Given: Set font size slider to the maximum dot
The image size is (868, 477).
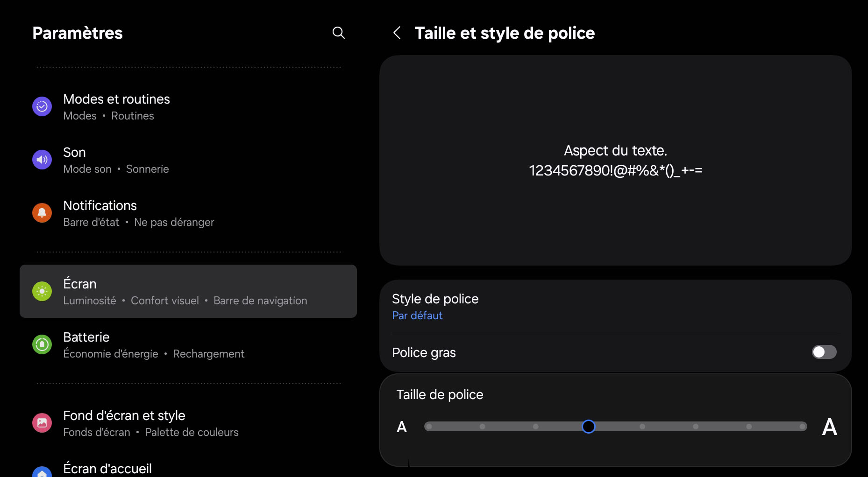Looking at the screenshot, I should click(x=802, y=427).
